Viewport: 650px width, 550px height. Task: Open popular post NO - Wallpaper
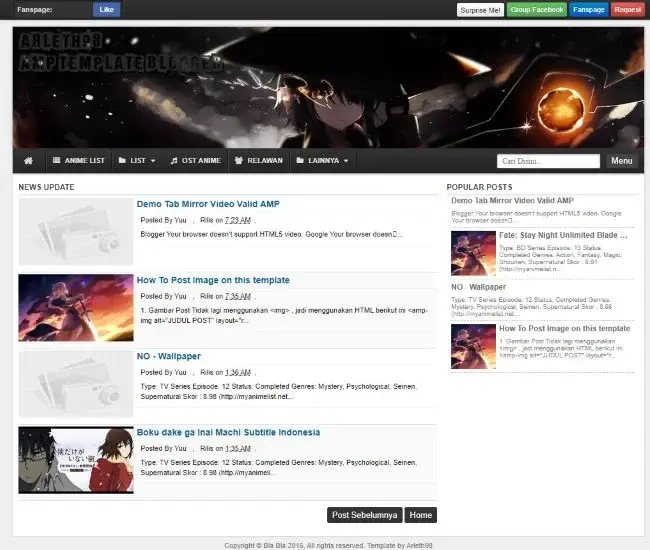[x=478, y=287]
